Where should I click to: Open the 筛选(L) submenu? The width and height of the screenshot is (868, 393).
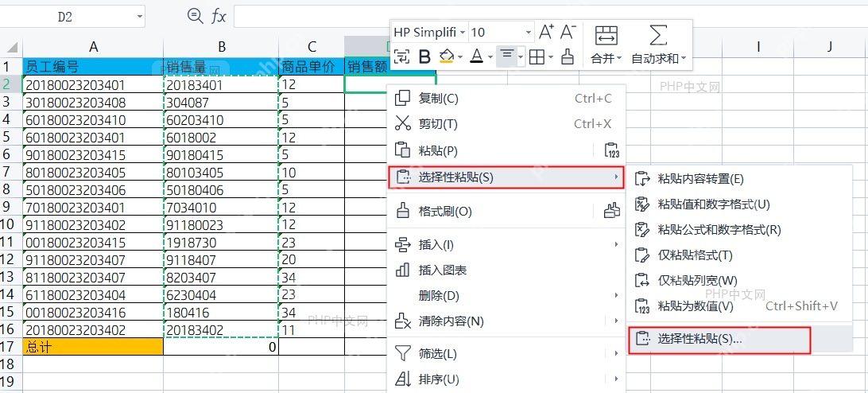pos(506,353)
